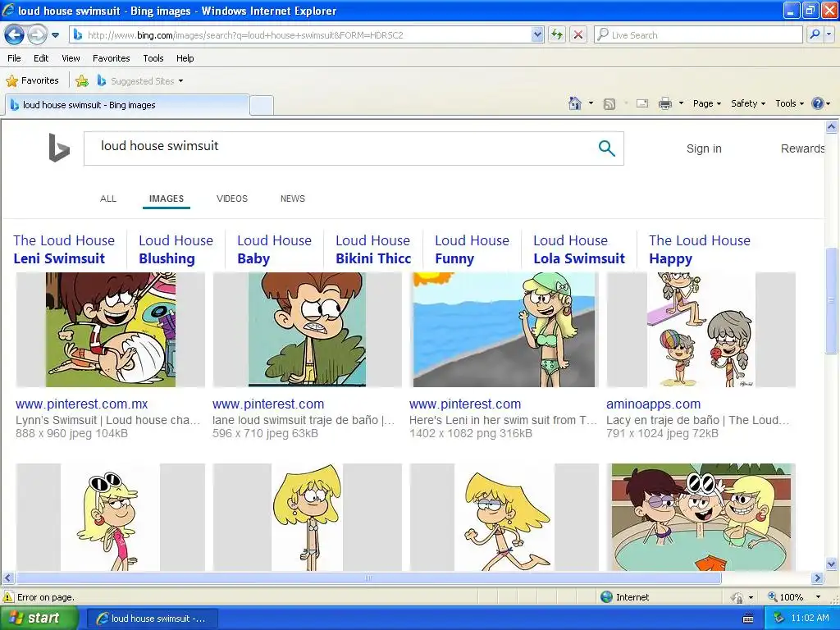This screenshot has height=630, width=840.
Task: Open the Lynn's Swimsuit image thumbnail
Action: 111,330
